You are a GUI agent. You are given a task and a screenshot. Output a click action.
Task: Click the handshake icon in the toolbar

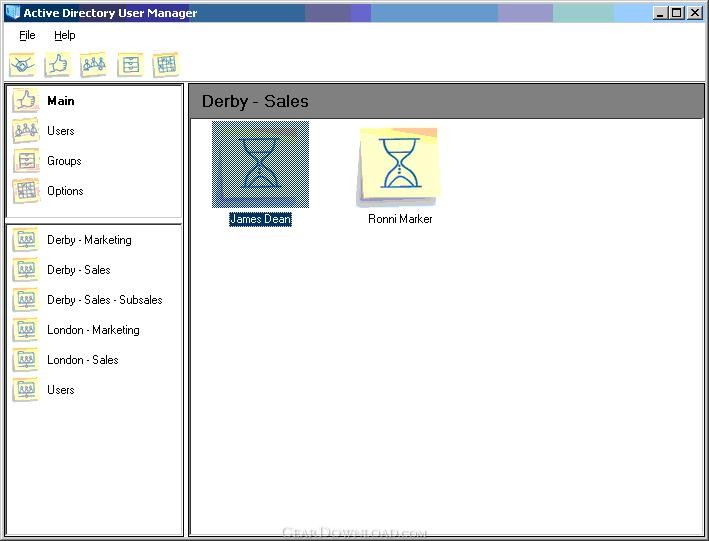coord(22,65)
